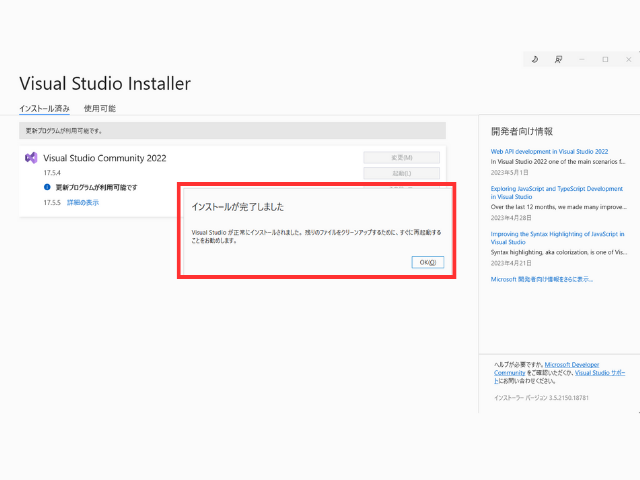The height and width of the screenshot is (480, 640).
Task: Maximize the Visual Studio Installer window
Action: (605, 60)
